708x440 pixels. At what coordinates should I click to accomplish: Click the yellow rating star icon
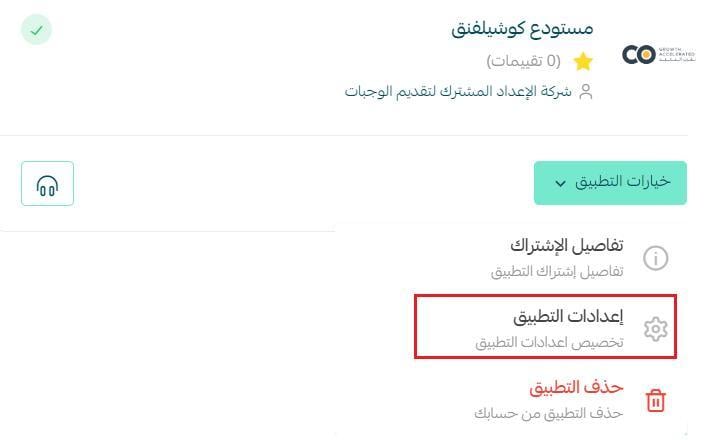click(x=583, y=61)
